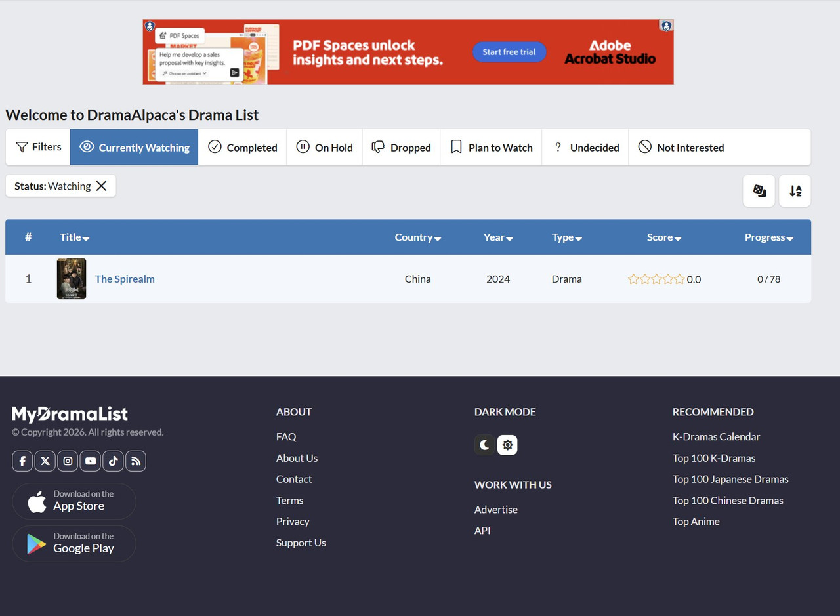Open the RSS feed icon

tap(136, 461)
